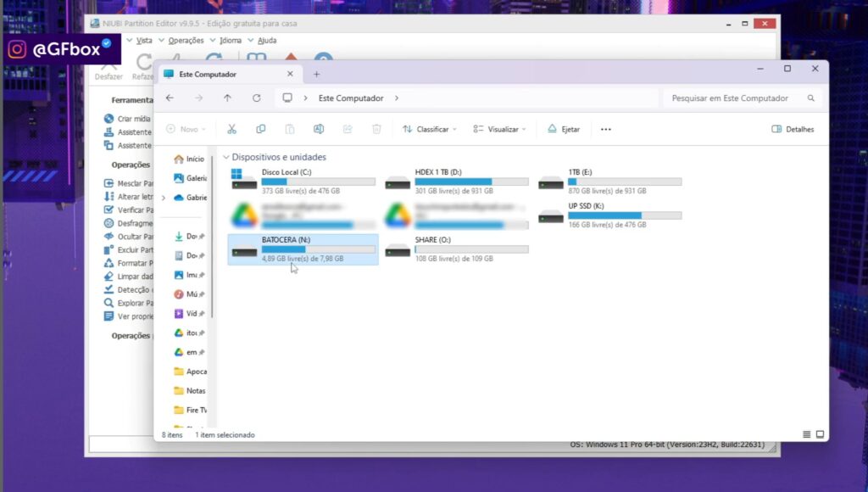This screenshot has width=868, height=492.
Task: Collapse the Dispositivos e unidades group
Action: pyautogui.click(x=225, y=157)
